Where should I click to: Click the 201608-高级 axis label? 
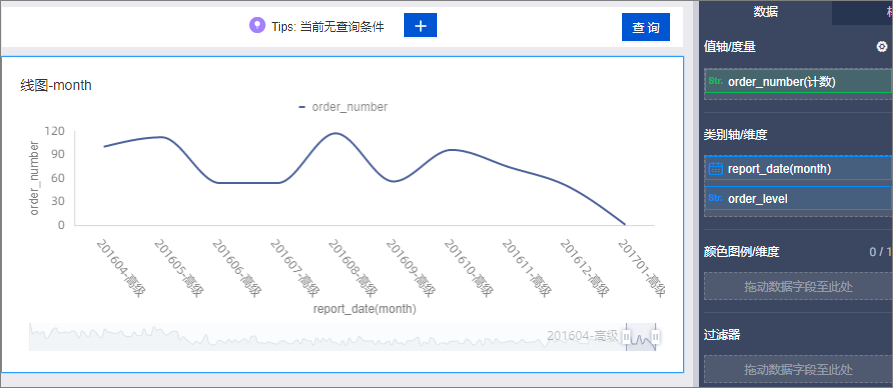click(353, 268)
